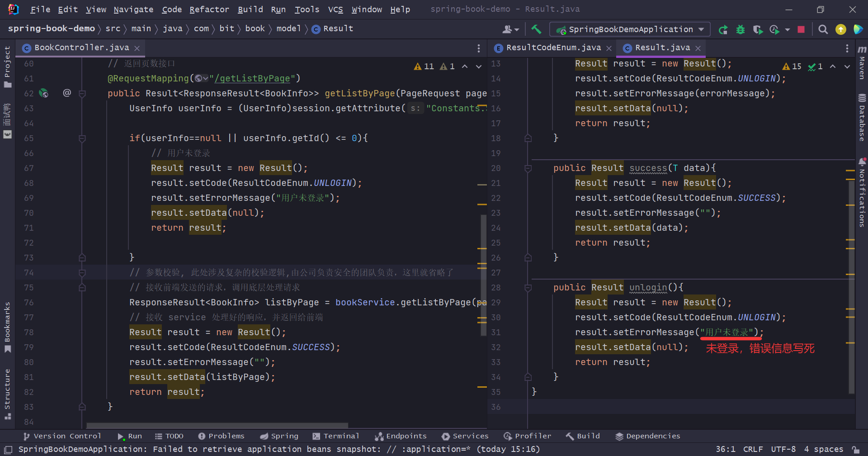Click the JetBrains Toolbox colorful icon

point(858,29)
